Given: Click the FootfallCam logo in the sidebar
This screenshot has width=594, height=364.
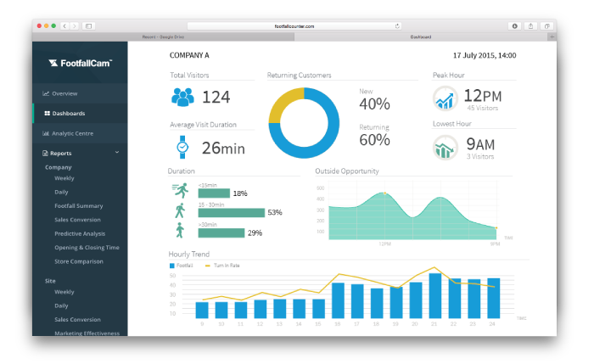Looking at the screenshot, I should click(x=80, y=63).
